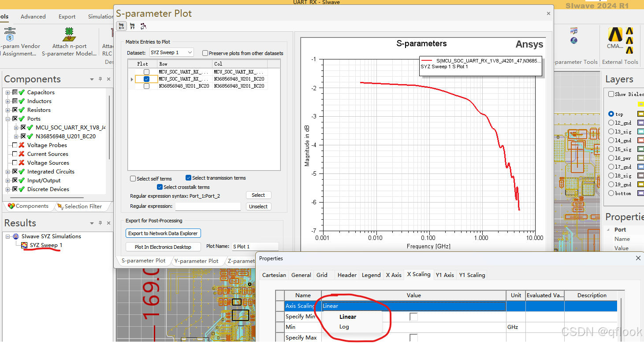Enable Select self terms

pos(133,179)
